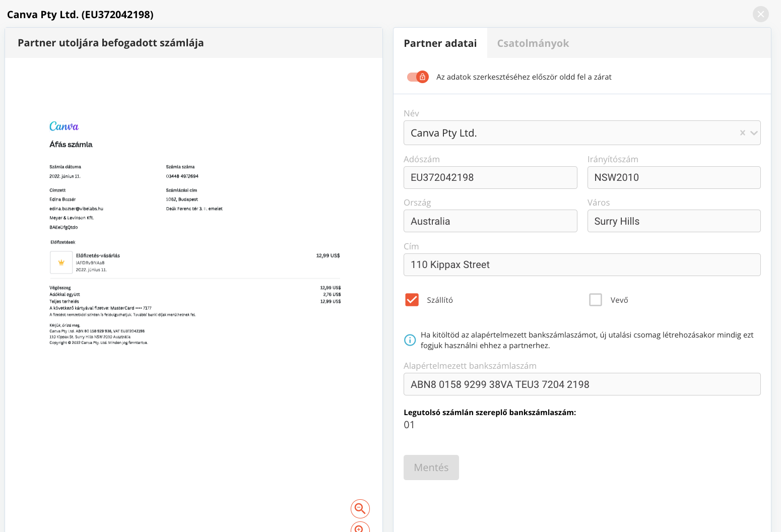Uncheck the Szállító checkbox
This screenshot has height=532, width=781.
[x=412, y=300]
